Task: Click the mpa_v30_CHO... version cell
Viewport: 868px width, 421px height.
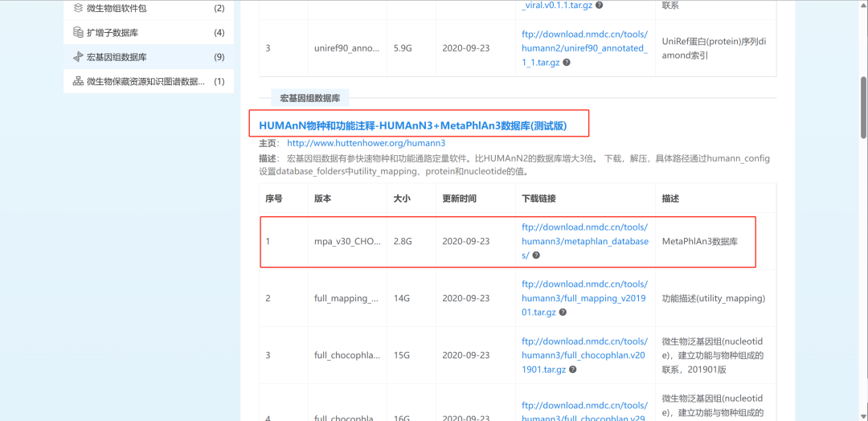Action: pyautogui.click(x=347, y=241)
